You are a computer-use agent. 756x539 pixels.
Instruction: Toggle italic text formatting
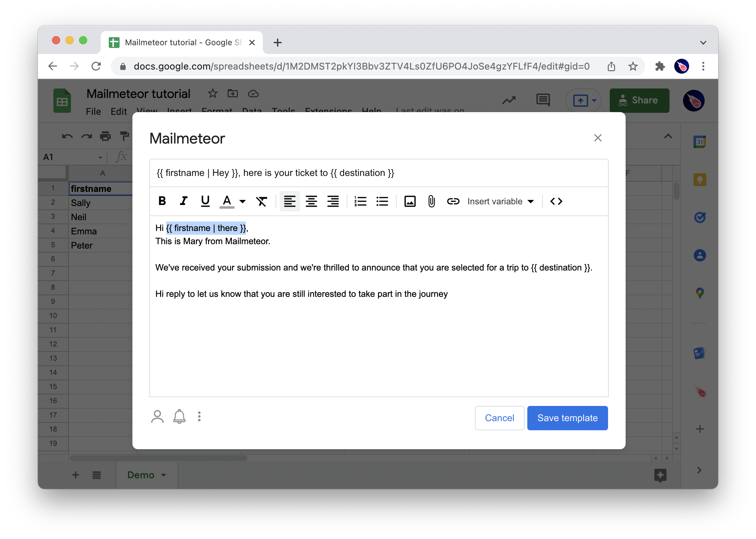(183, 201)
